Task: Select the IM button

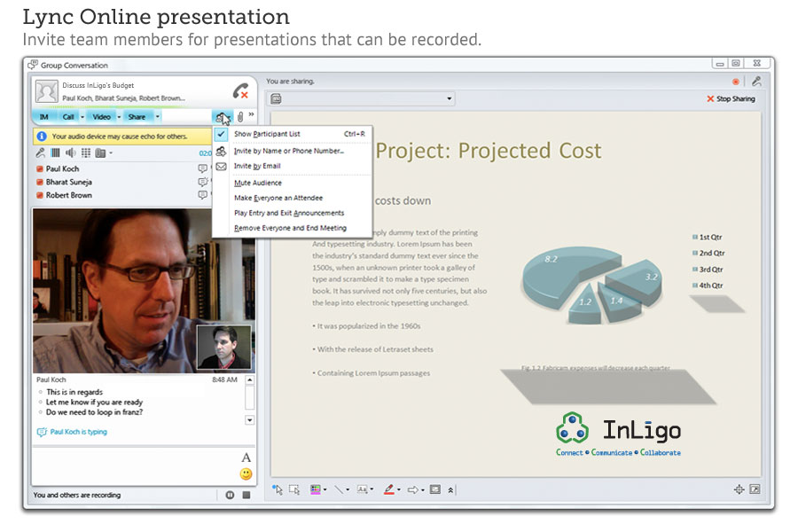Action: click(44, 117)
